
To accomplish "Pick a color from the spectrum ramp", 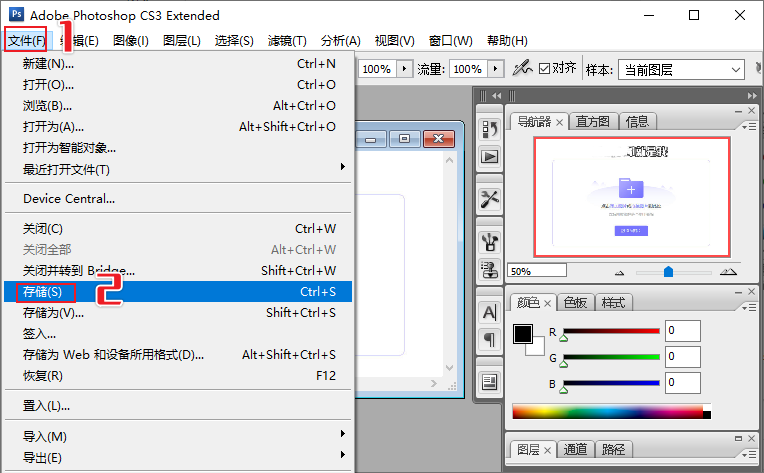I will pyautogui.click(x=611, y=411).
